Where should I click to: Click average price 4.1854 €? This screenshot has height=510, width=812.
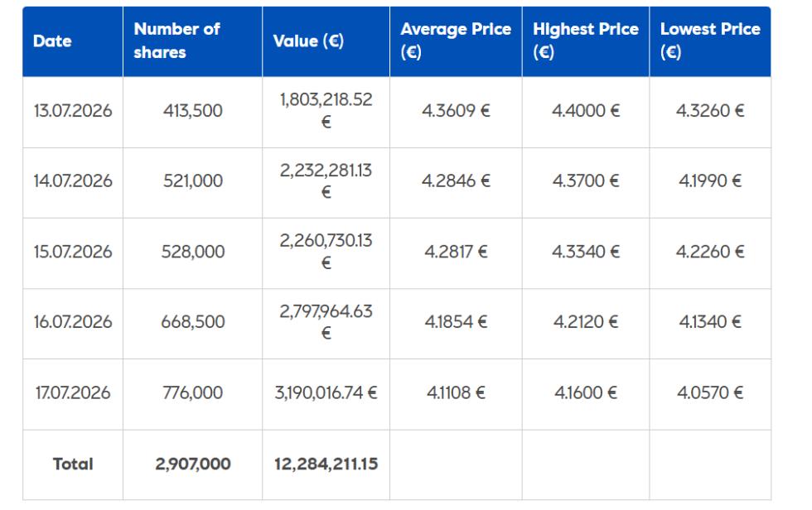click(x=456, y=322)
